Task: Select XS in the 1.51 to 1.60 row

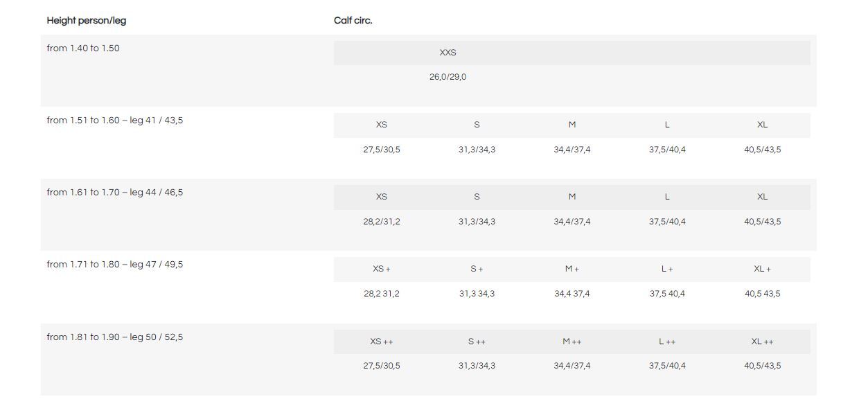Action: coord(382,125)
